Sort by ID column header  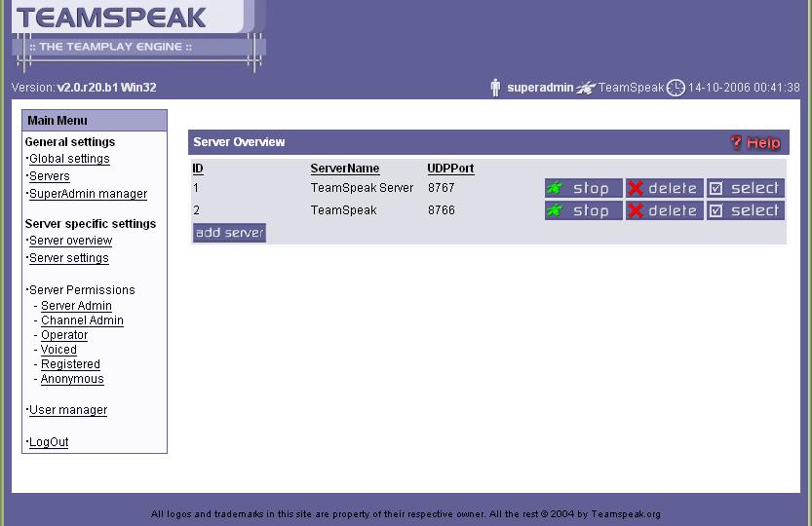198,169
